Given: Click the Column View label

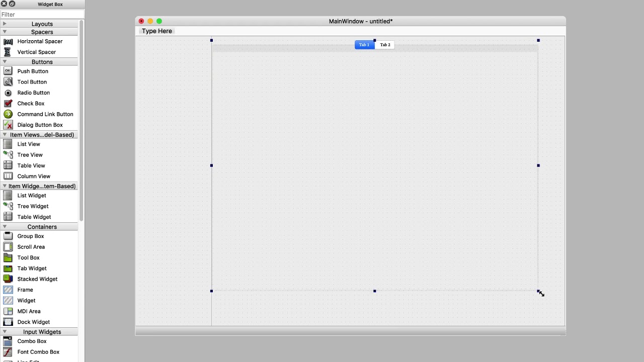Looking at the screenshot, I should [34, 176].
